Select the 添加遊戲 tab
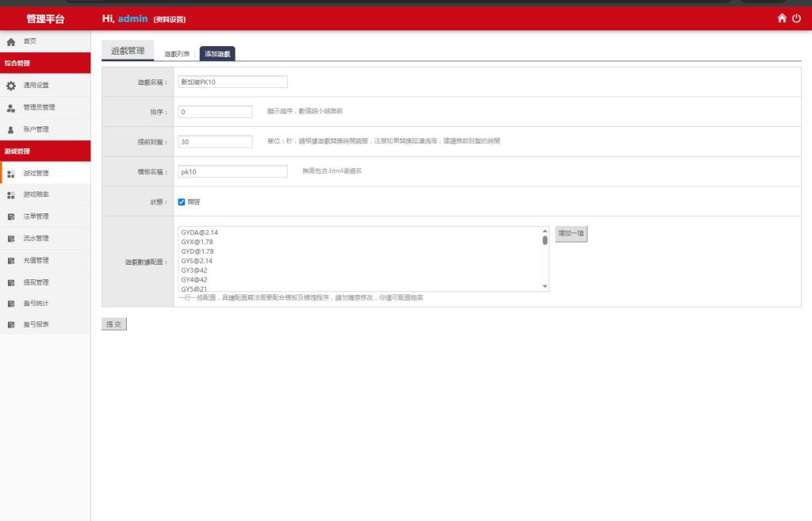 point(217,54)
